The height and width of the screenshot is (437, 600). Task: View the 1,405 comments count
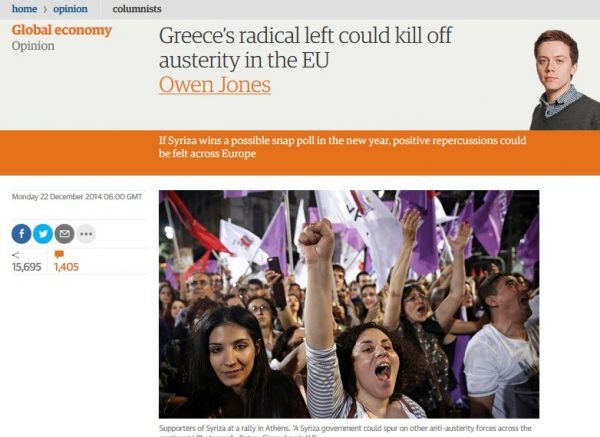point(66,267)
